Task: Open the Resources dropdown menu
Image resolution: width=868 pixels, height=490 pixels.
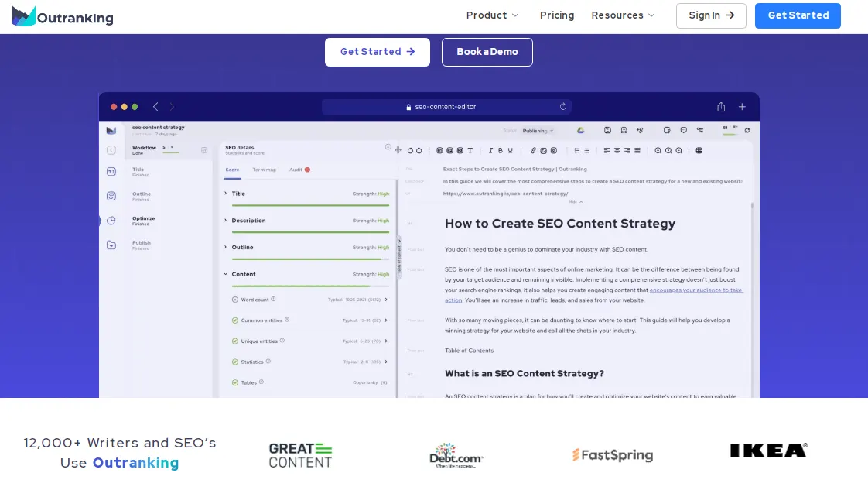Action: (623, 15)
